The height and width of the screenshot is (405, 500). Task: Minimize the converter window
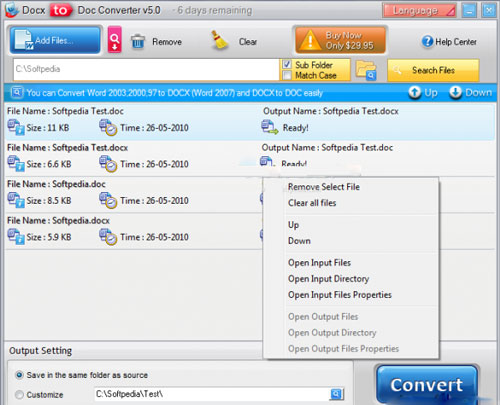point(469,11)
